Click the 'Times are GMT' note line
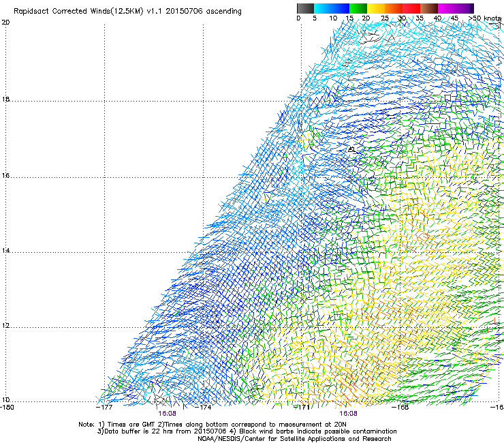Screen dimensions: 504x443 212,425
